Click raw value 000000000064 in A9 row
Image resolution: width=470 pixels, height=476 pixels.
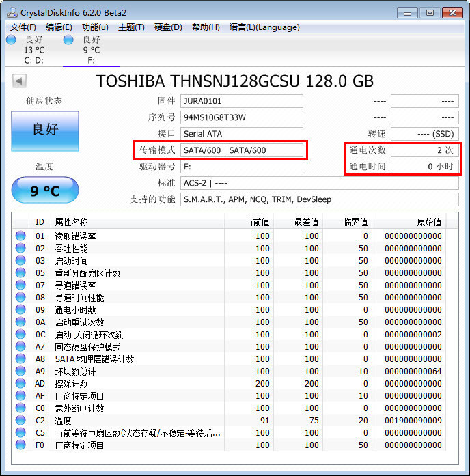(x=413, y=372)
